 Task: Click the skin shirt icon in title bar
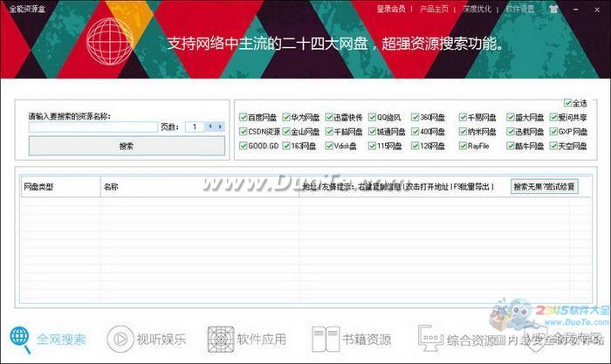(553, 9)
